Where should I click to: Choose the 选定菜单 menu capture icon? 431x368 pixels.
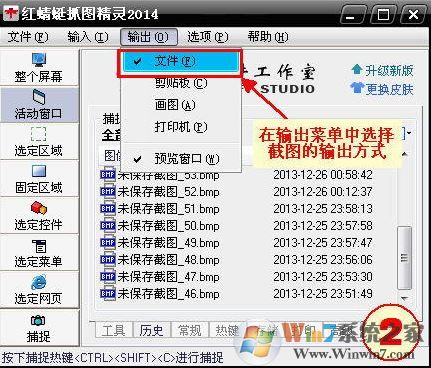pyautogui.click(x=39, y=246)
